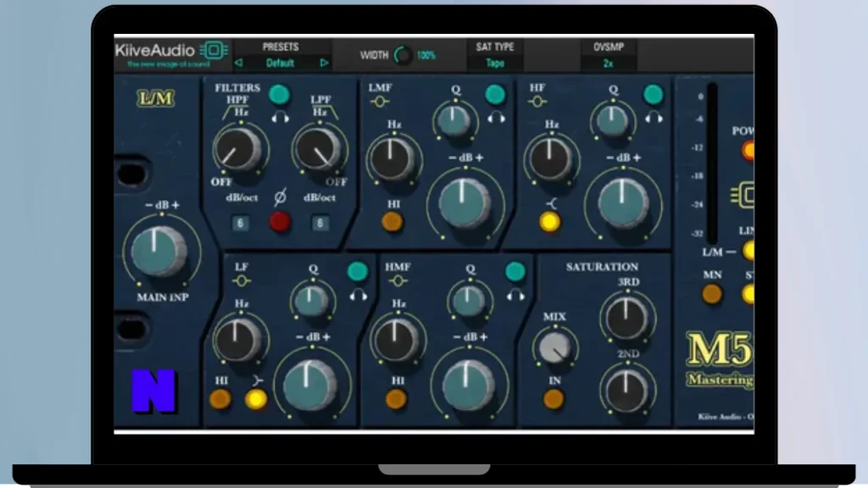The height and width of the screenshot is (488, 868).
Task: Toggle the LMF band teal enable button
Action: (495, 95)
